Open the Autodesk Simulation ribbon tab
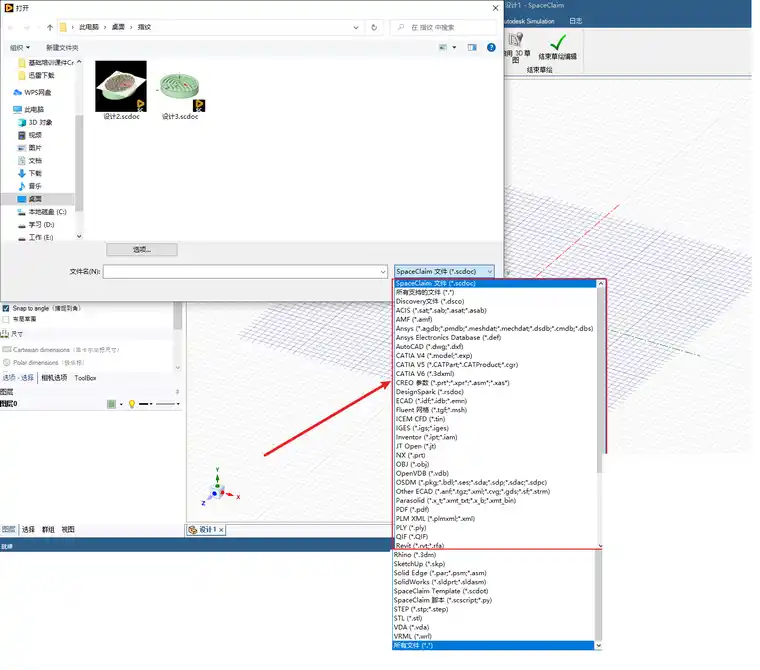The height and width of the screenshot is (670, 760). [x=529, y=21]
